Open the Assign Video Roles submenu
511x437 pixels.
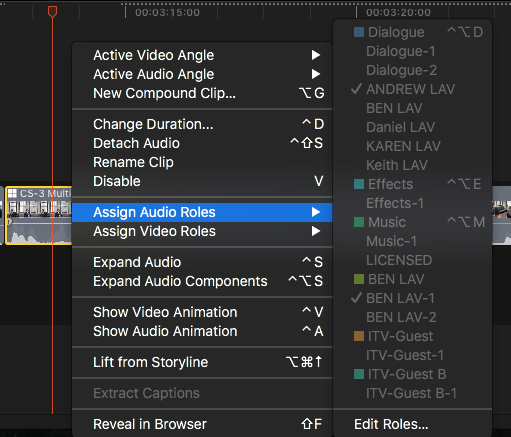(202, 231)
